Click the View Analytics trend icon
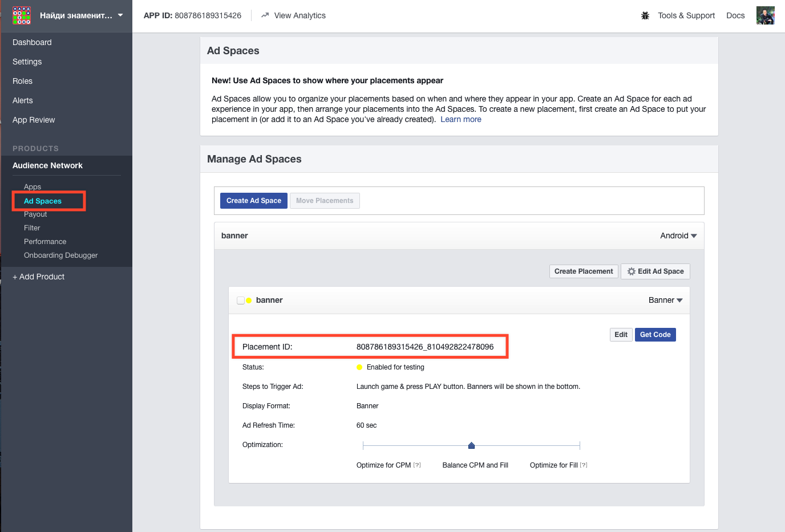Screen dimensions: 785x532 click(x=265, y=15)
